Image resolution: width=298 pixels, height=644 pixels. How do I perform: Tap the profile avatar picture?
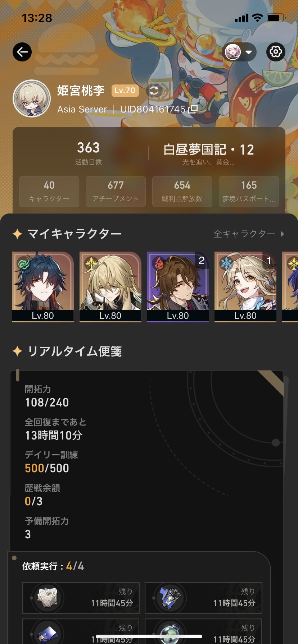click(32, 98)
